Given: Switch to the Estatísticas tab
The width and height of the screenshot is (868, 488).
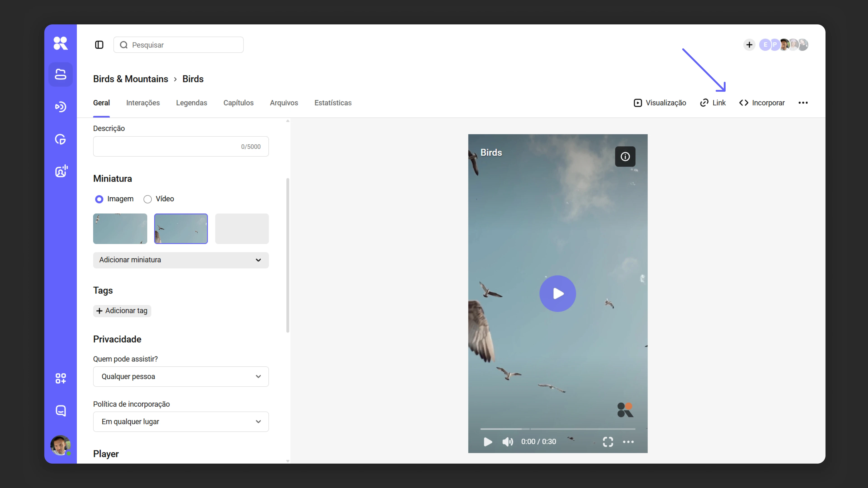Looking at the screenshot, I should click(333, 103).
